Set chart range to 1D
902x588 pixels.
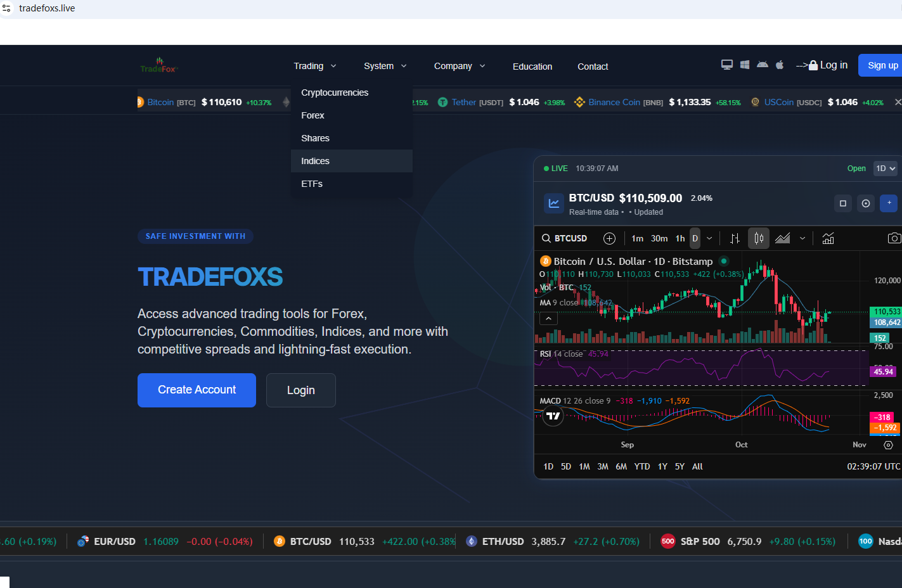(548, 466)
